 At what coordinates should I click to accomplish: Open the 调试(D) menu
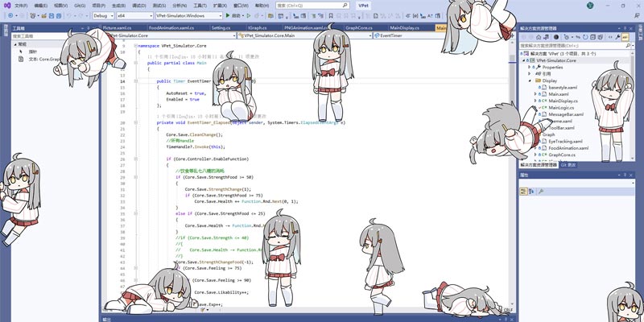click(138, 6)
